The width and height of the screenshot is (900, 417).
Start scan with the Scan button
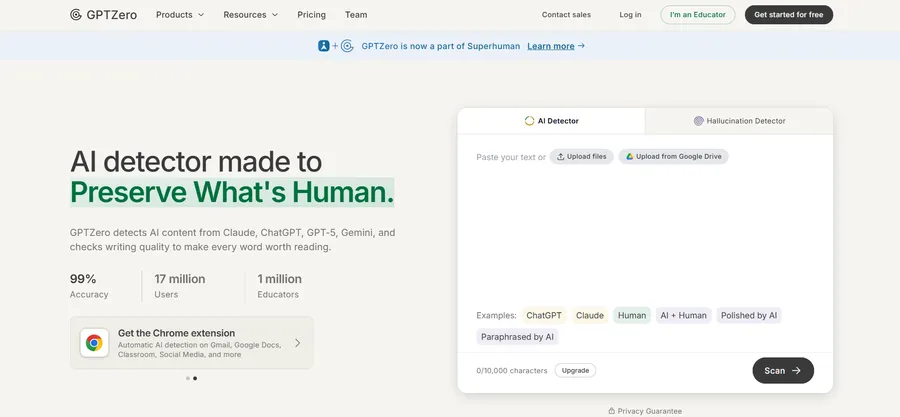(783, 371)
